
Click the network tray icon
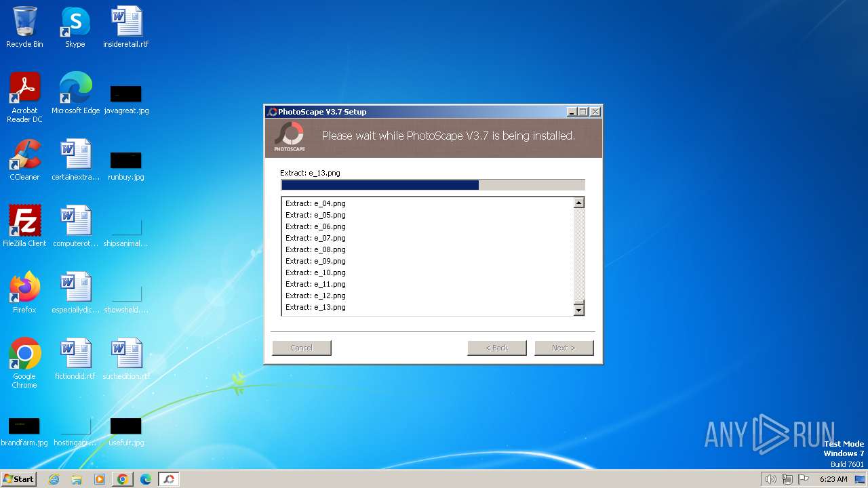click(787, 479)
